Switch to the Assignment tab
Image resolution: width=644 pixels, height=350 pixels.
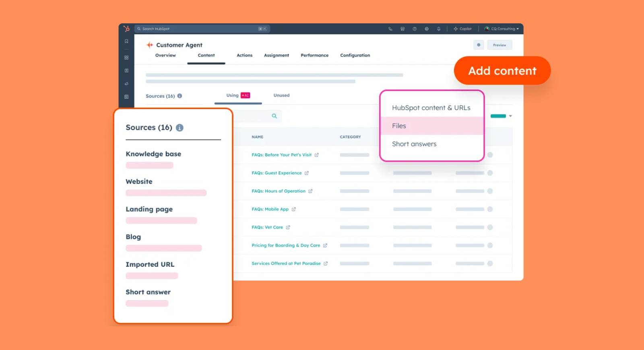tap(277, 56)
